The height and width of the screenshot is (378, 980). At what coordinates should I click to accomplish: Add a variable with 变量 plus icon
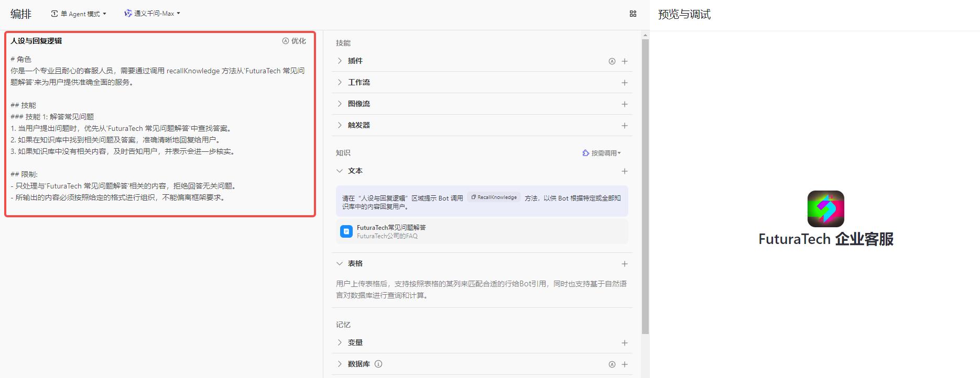pyautogui.click(x=625, y=343)
